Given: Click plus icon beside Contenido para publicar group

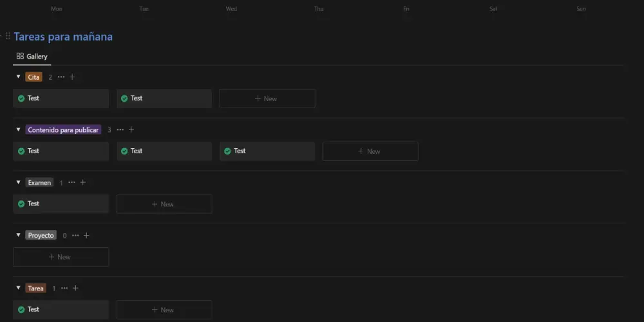Looking at the screenshot, I should (131, 130).
